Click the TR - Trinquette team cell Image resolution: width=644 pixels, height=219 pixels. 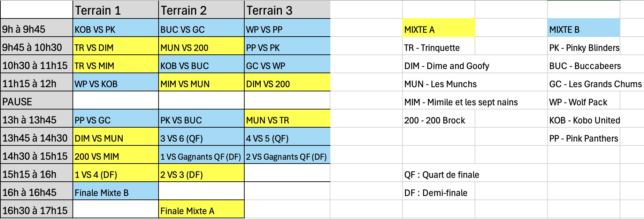click(438, 46)
